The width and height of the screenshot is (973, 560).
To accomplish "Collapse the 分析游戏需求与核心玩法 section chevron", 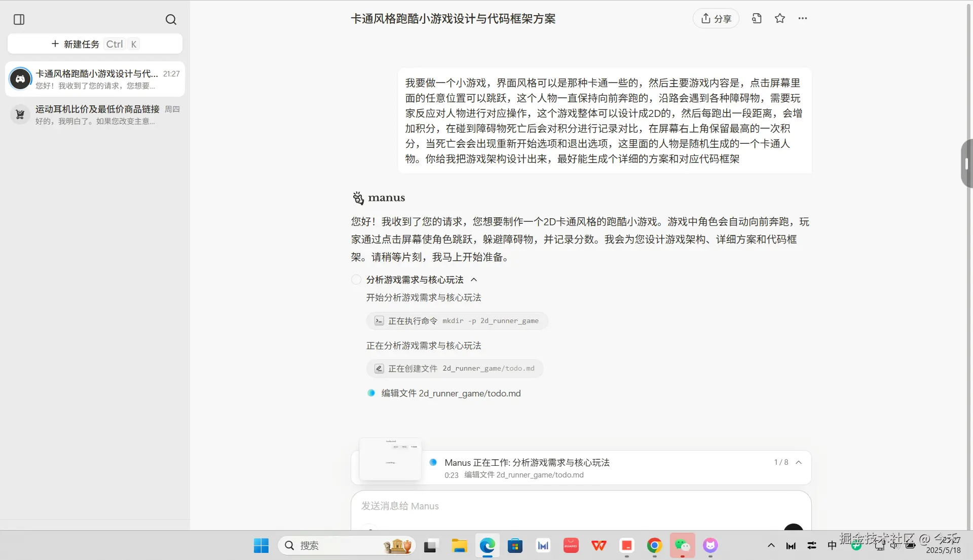I will coord(474,279).
